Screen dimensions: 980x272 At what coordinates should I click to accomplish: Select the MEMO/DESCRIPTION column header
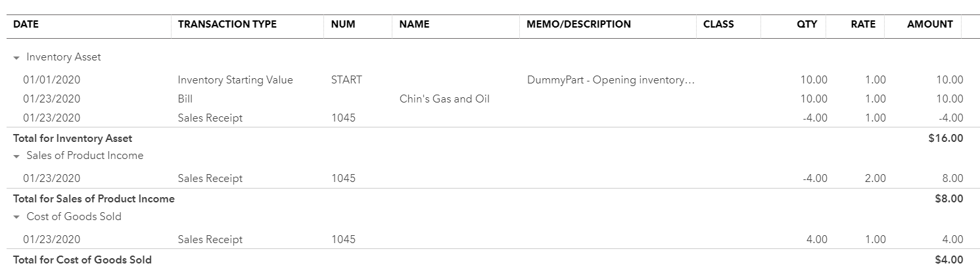578,24
